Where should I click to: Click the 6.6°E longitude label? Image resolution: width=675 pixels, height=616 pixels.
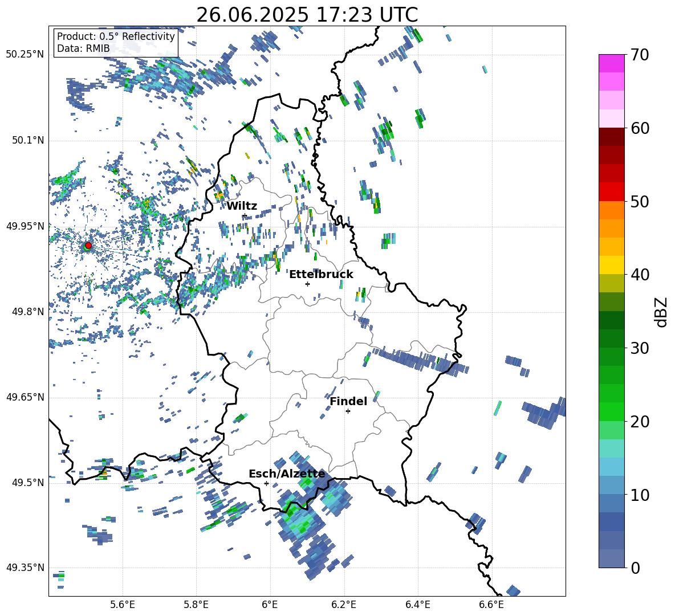click(x=491, y=605)
